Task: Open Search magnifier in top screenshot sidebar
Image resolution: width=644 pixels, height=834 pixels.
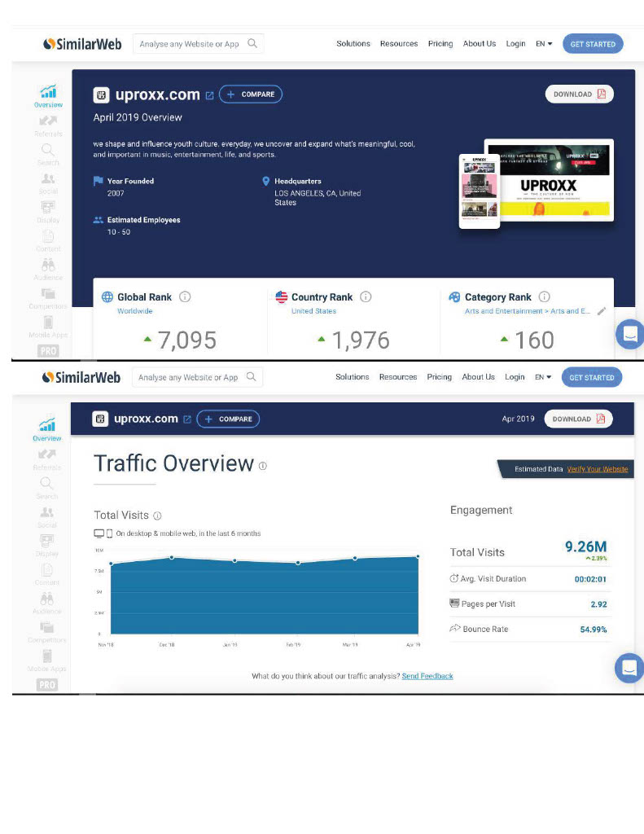Action: (48, 150)
